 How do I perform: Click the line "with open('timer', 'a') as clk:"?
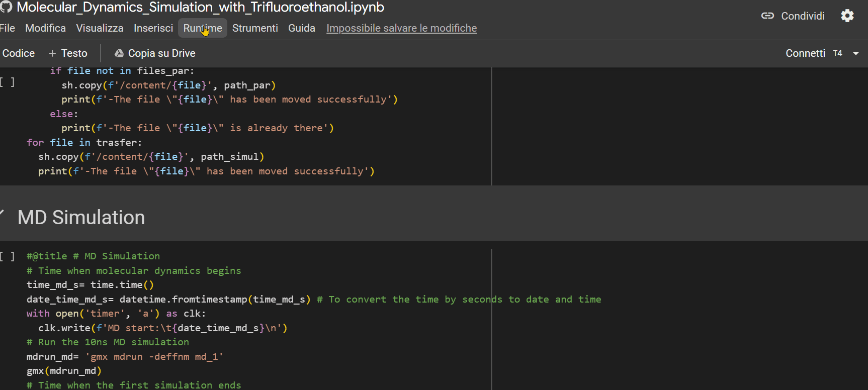(x=116, y=314)
